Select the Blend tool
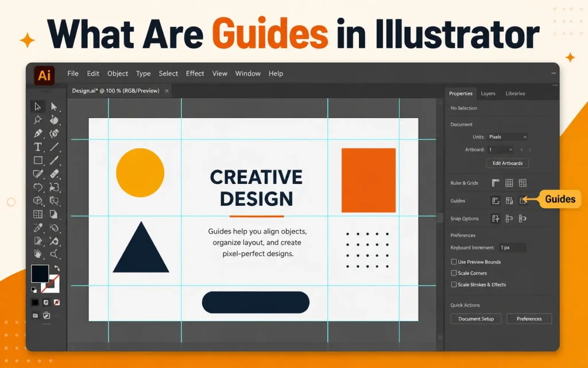The width and height of the screenshot is (588, 368). tap(54, 228)
